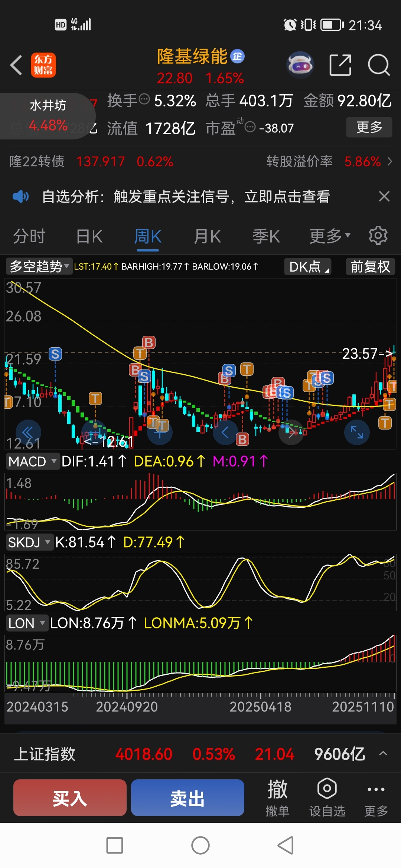Viewport: 401px width, 868px height.
Task: Open SKDJ indicator dropdown
Action: point(30,542)
